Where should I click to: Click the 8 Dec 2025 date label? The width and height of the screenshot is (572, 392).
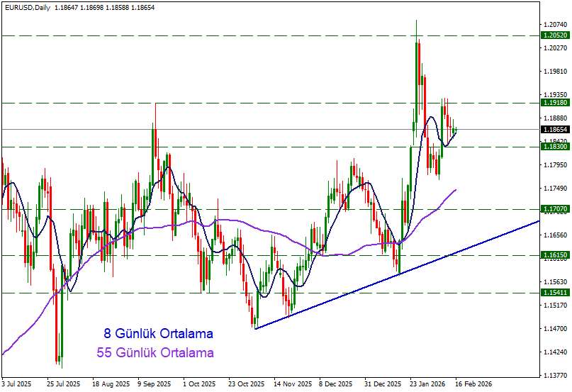(336, 384)
